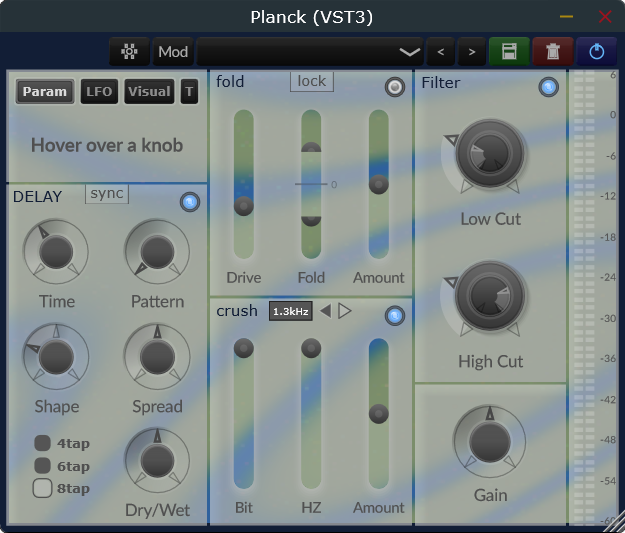Toggle the DELAY section power button
This screenshot has width=625, height=533.
[190, 202]
